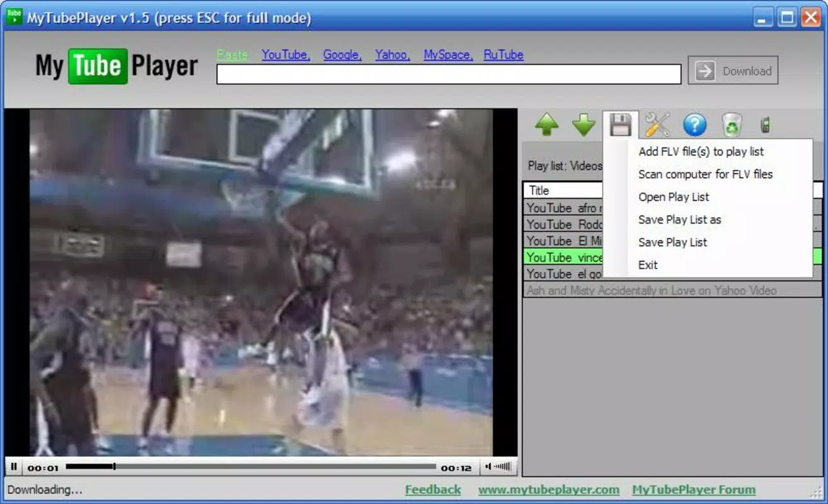
Task: Click the mobile phone icon
Action: [x=766, y=125]
